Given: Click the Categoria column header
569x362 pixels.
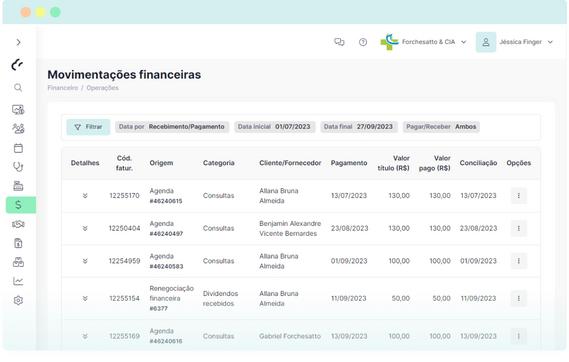Looking at the screenshot, I should coord(218,163).
